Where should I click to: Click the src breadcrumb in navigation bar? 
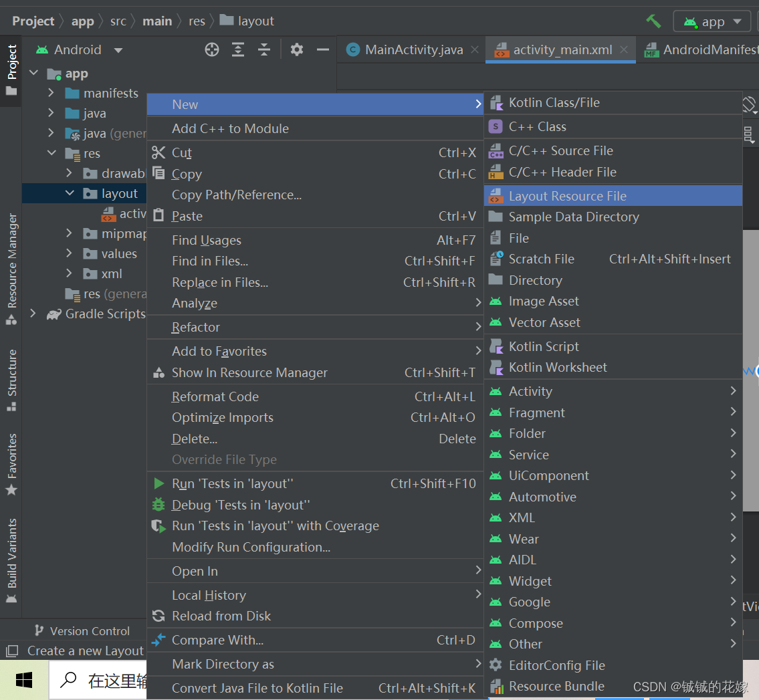tap(118, 21)
